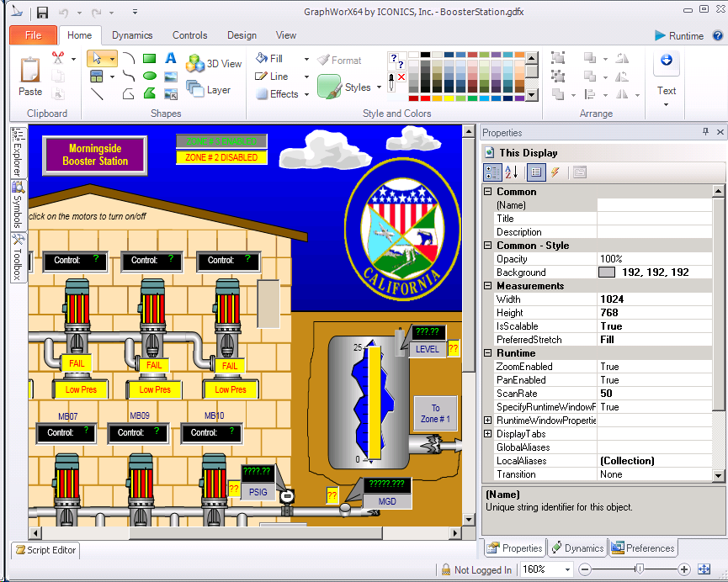This screenshot has height=582, width=728.
Task: Collapse the Measurements property category
Action: point(488,286)
